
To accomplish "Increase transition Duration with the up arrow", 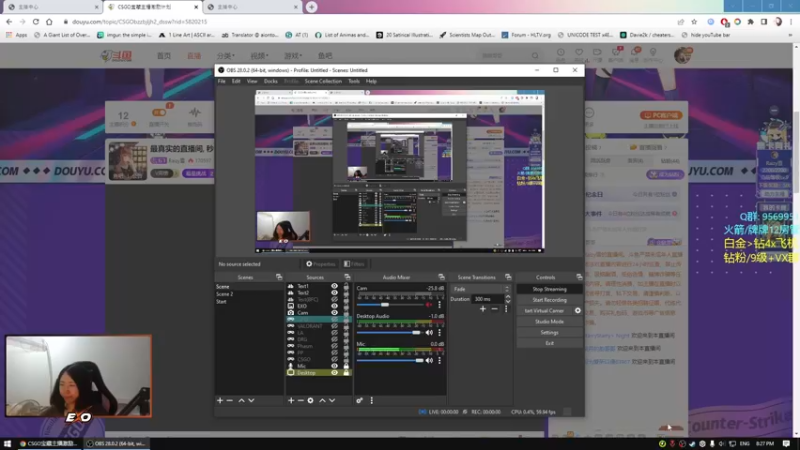I will pyautogui.click(x=508, y=297).
